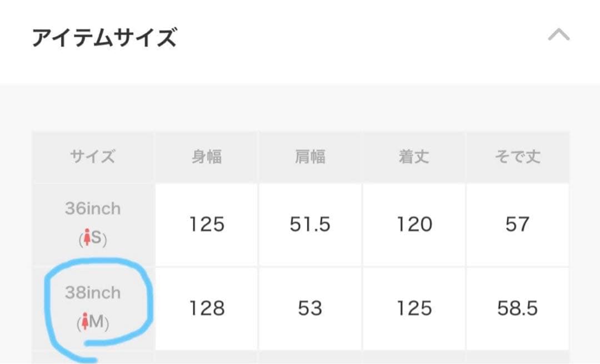This screenshot has height=364, width=600.
Task: Click the 肩幅 column header
Action: click(309, 156)
